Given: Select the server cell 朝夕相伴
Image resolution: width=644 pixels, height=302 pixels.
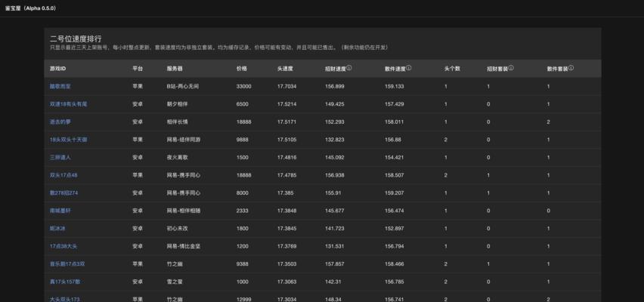Looking at the screenshot, I should point(178,104).
